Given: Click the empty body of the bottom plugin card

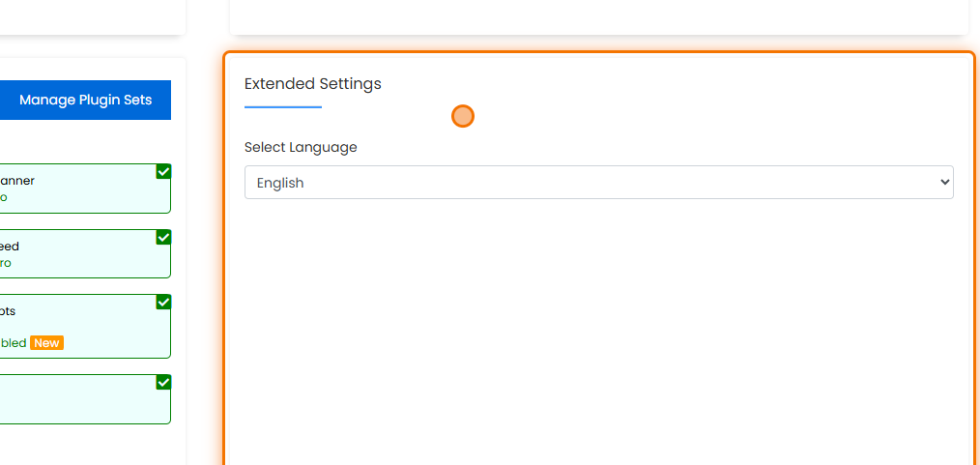Looking at the screenshot, I should 77,401.
